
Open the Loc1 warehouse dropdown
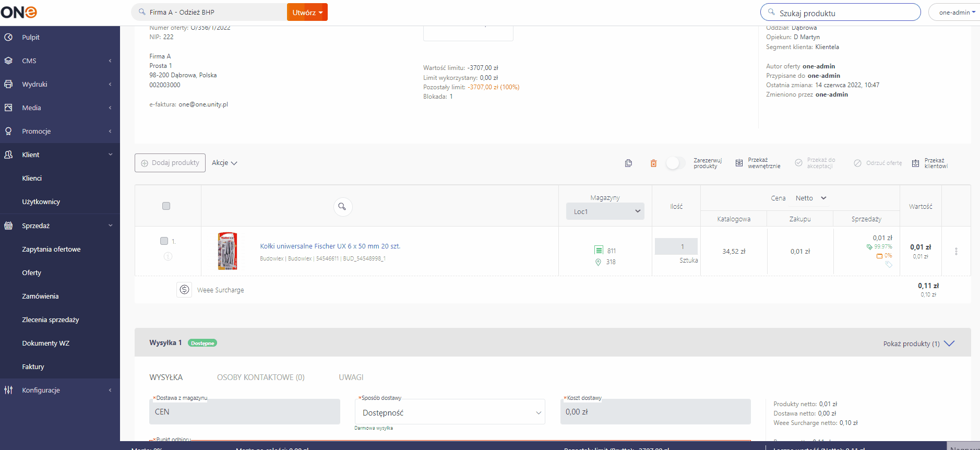click(x=605, y=211)
